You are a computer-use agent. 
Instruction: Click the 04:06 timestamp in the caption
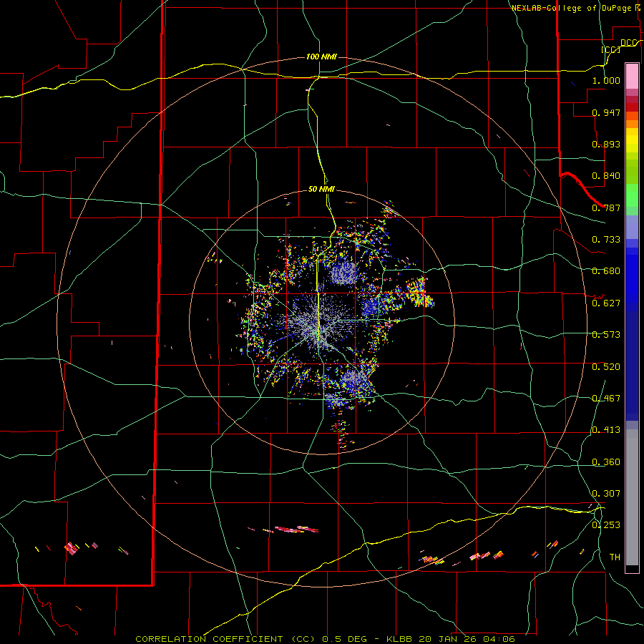[499, 639]
